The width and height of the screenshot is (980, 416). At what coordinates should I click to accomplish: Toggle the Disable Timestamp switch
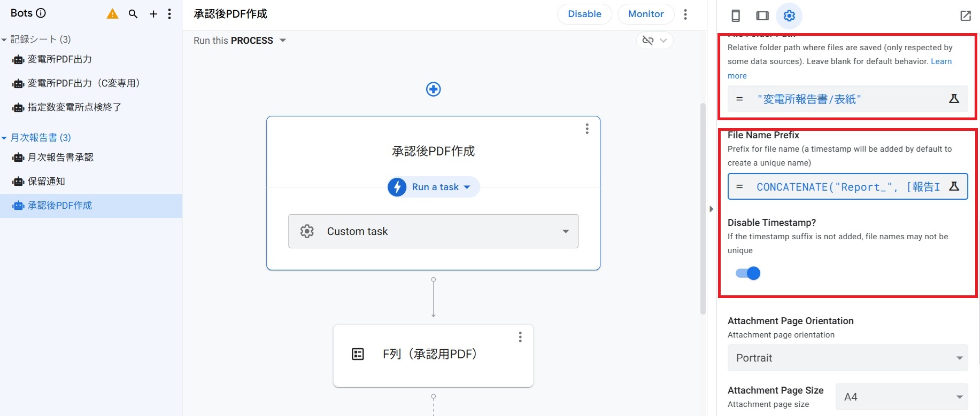point(748,273)
